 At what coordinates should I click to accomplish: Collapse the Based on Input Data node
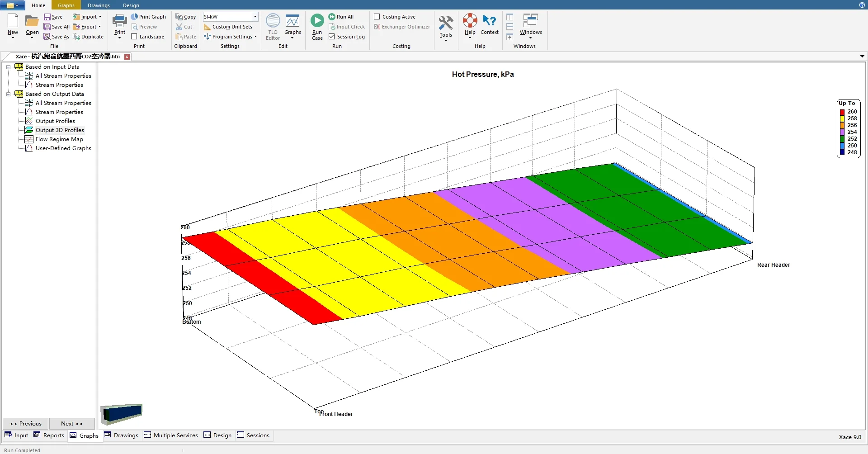point(8,67)
